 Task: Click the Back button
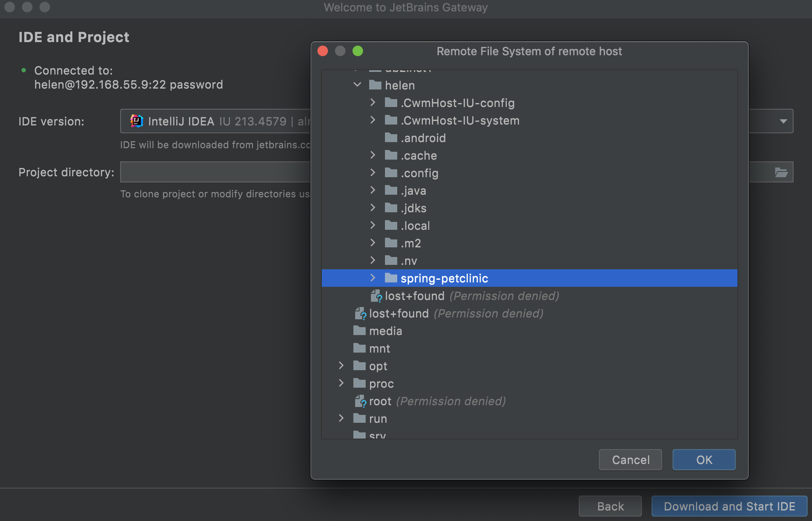coord(610,506)
